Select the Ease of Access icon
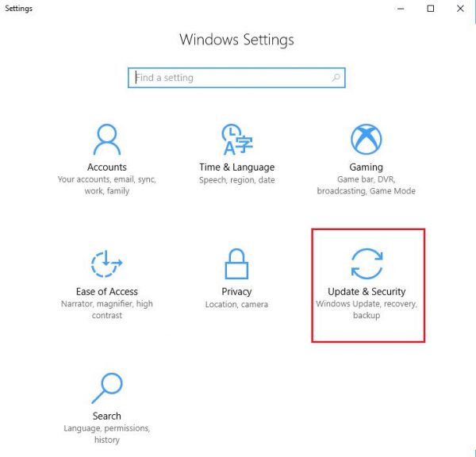The width and height of the screenshot is (476, 457). [x=107, y=265]
